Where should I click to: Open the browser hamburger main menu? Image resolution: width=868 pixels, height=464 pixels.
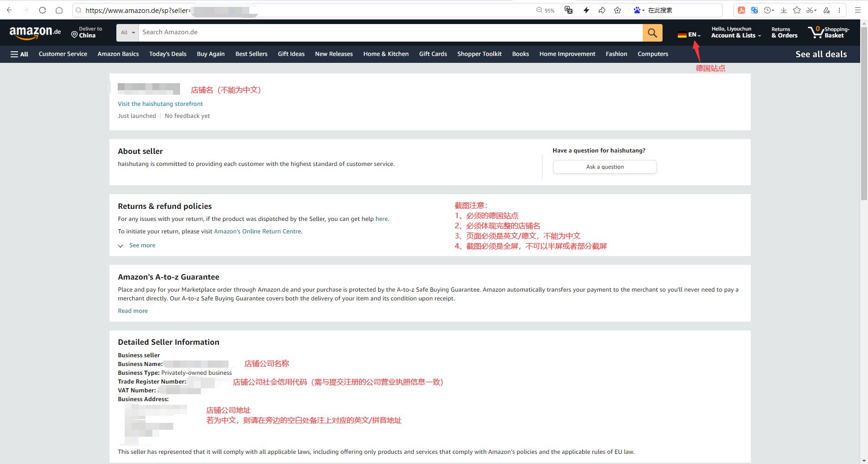pyautogui.click(x=858, y=10)
